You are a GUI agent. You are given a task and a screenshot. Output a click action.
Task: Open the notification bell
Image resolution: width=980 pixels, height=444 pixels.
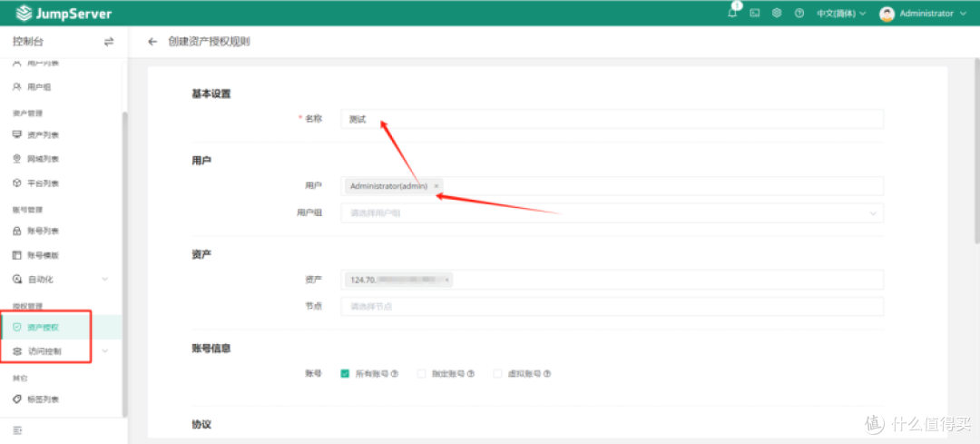[x=732, y=13]
